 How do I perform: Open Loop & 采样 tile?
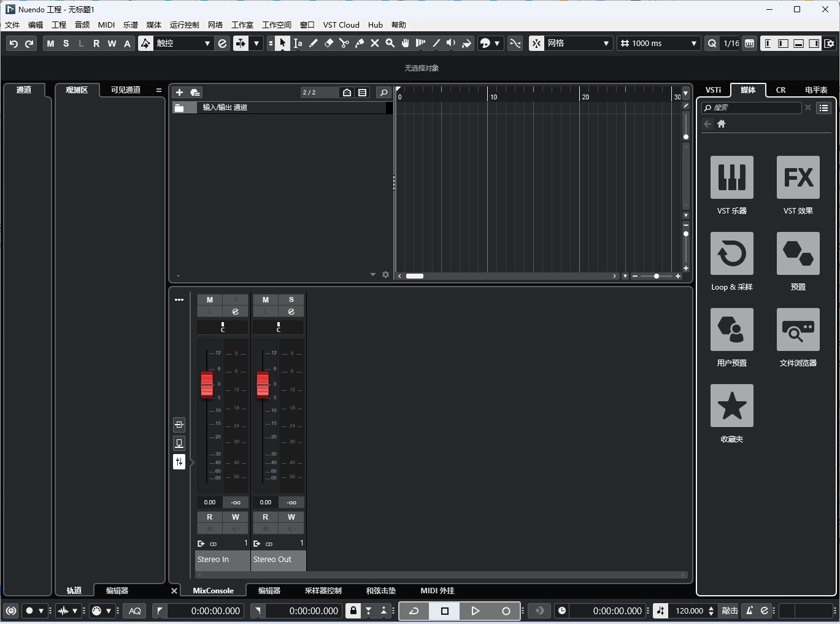[732, 253]
